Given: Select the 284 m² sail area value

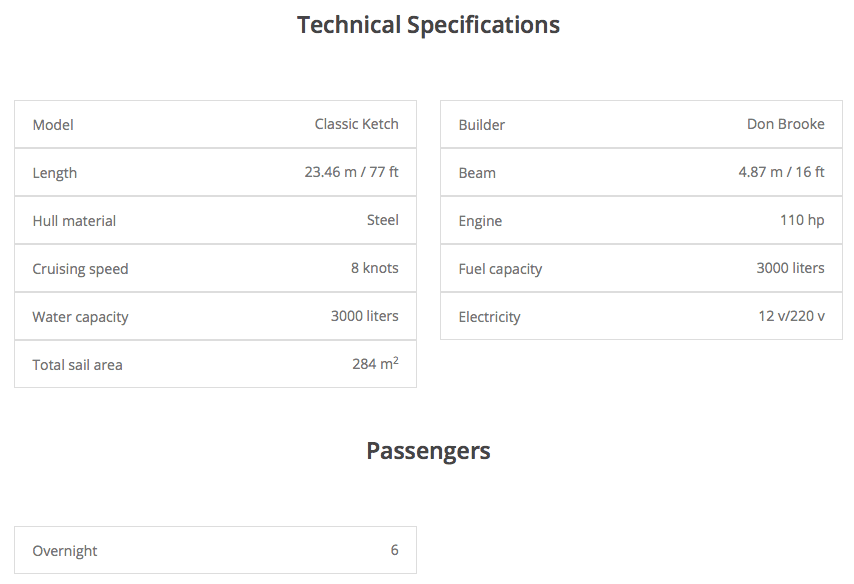Looking at the screenshot, I should 375,364.
